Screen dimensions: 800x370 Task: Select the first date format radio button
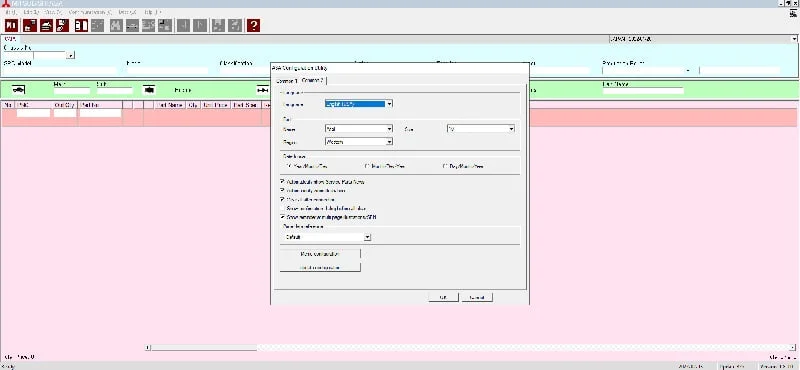click(289, 166)
